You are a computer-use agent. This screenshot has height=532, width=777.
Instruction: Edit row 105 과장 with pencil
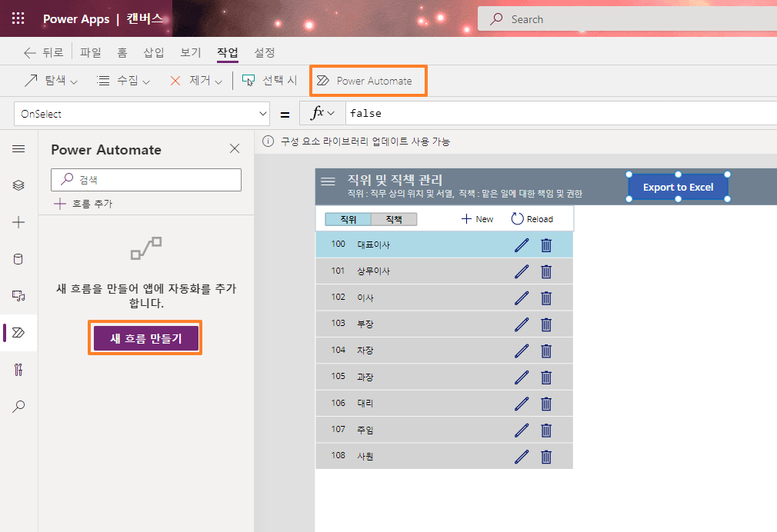pyautogui.click(x=522, y=377)
